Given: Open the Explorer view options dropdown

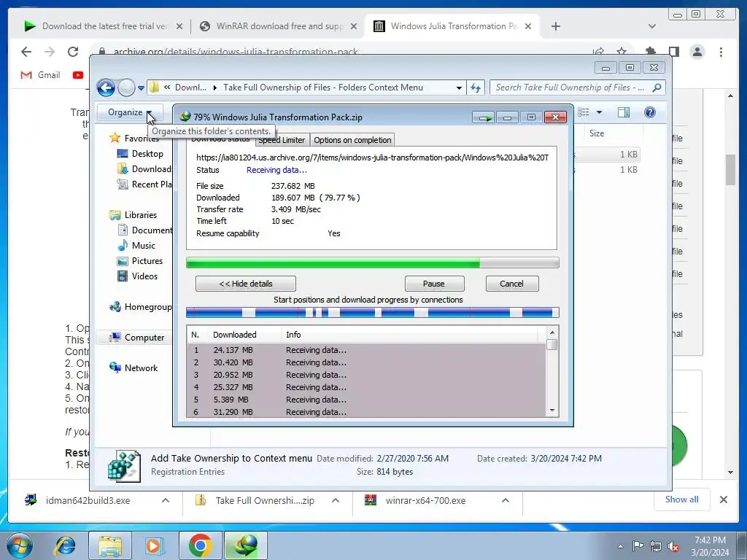Looking at the screenshot, I should (600, 112).
